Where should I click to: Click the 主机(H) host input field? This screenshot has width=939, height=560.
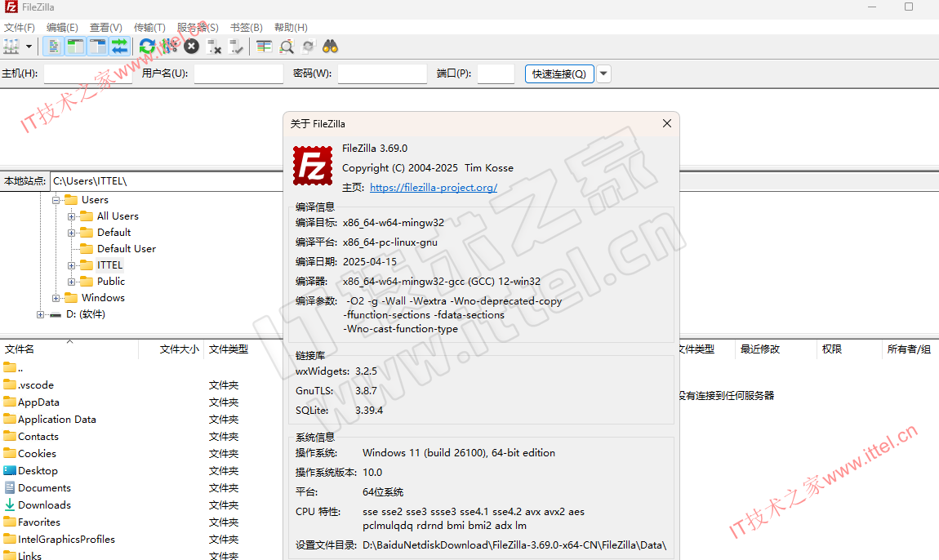(88, 73)
